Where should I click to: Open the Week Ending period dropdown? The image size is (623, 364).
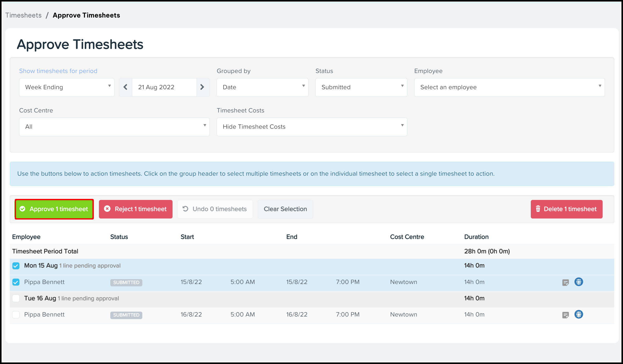pyautogui.click(x=67, y=87)
